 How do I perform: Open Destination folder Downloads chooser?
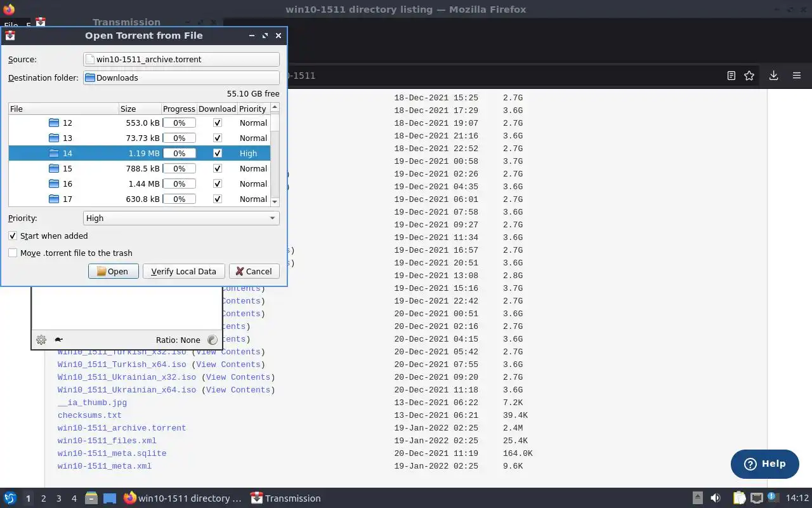tap(181, 77)
